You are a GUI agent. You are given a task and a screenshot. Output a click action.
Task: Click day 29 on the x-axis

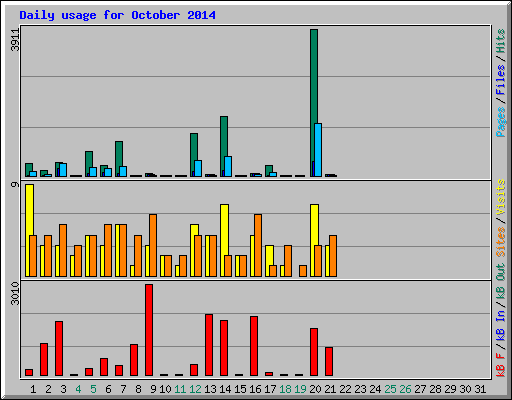click(450, 389)
